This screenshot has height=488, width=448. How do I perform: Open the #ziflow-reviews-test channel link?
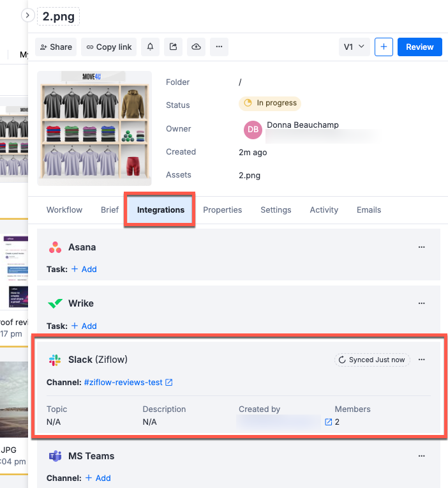(x=123, y=383)
